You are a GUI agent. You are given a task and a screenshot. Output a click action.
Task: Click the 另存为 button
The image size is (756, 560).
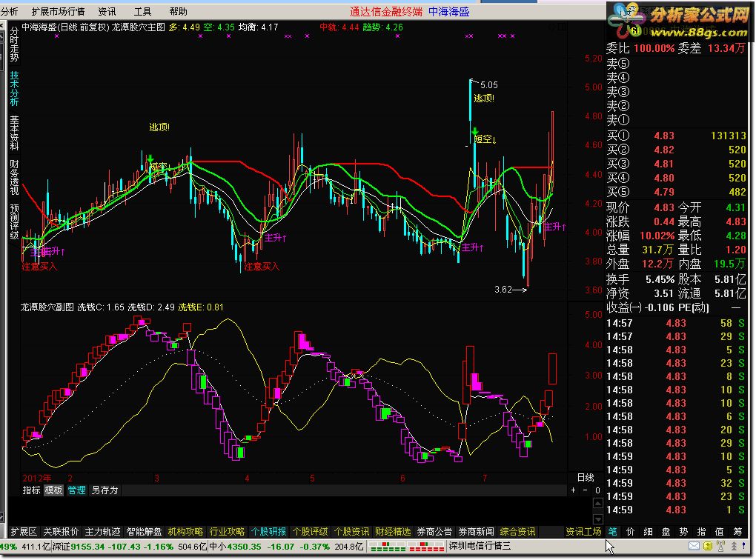click(x=105, y=490)
